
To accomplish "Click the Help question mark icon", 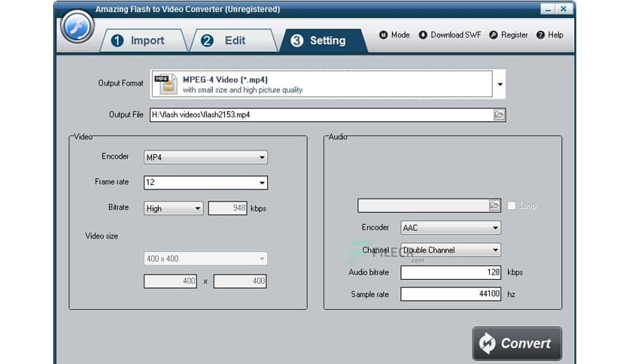I will [x=541, y=35].
